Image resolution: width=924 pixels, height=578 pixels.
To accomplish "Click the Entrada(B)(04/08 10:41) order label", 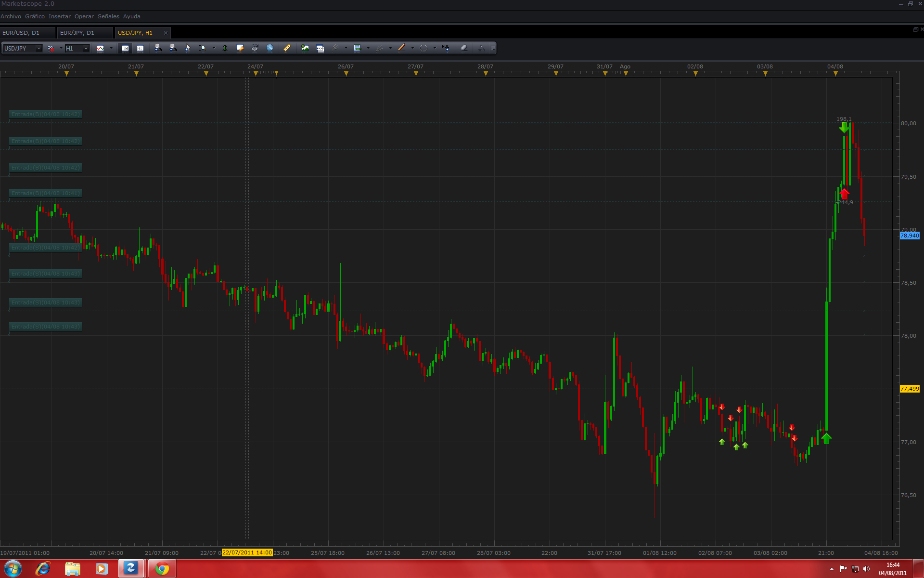I will [x=45, y=193].
